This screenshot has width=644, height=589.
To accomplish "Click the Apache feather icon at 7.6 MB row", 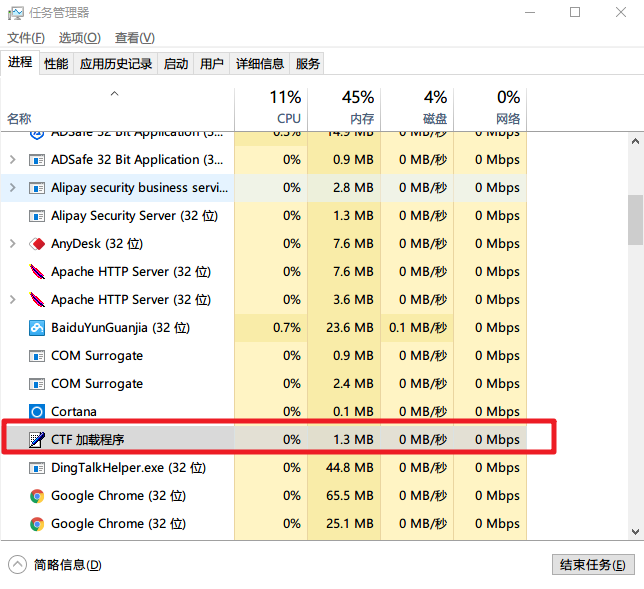I will click(37, 272).
